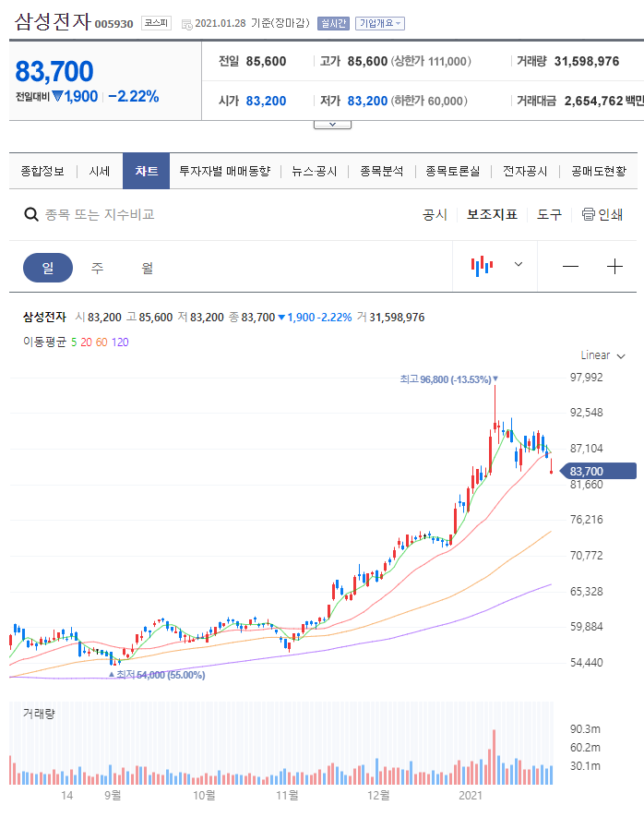Select the 일 daily period
644x829 pixels.
48,268
